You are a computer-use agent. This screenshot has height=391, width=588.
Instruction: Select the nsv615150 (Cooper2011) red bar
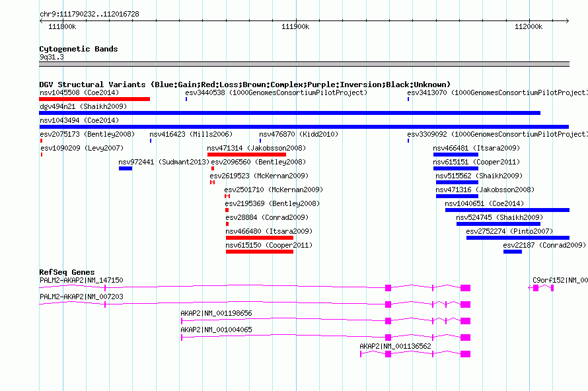coord(260,252)
